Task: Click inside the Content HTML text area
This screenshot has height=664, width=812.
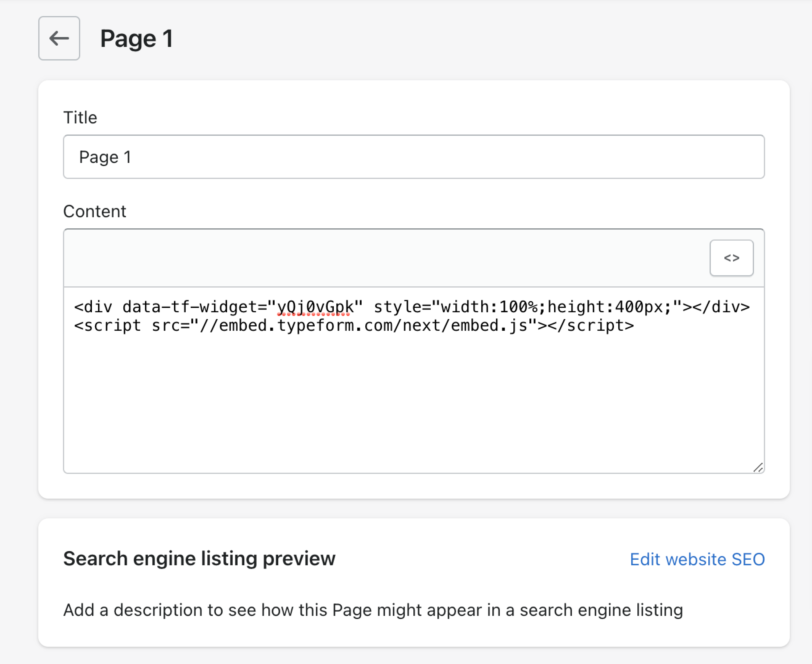Action: (413, 380)
